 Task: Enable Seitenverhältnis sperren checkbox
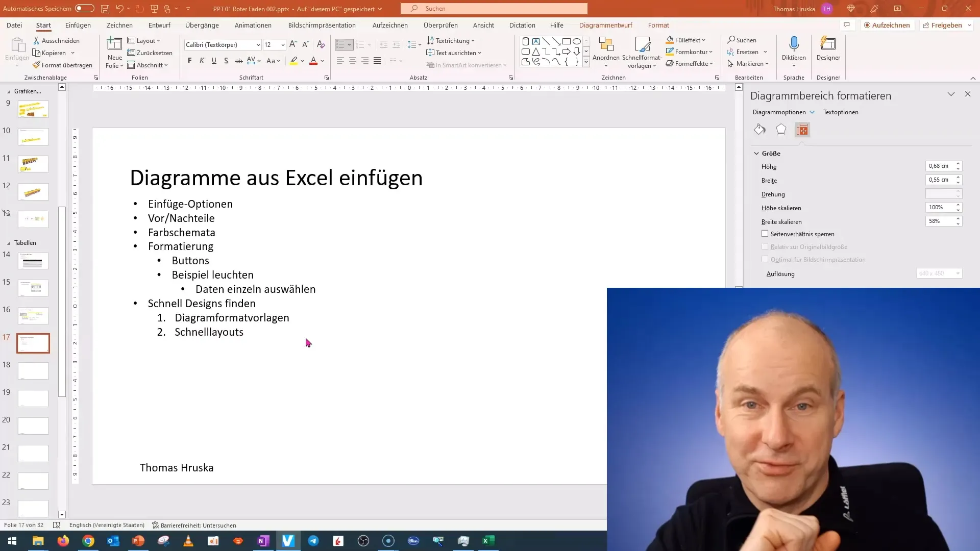click(765, 234)
